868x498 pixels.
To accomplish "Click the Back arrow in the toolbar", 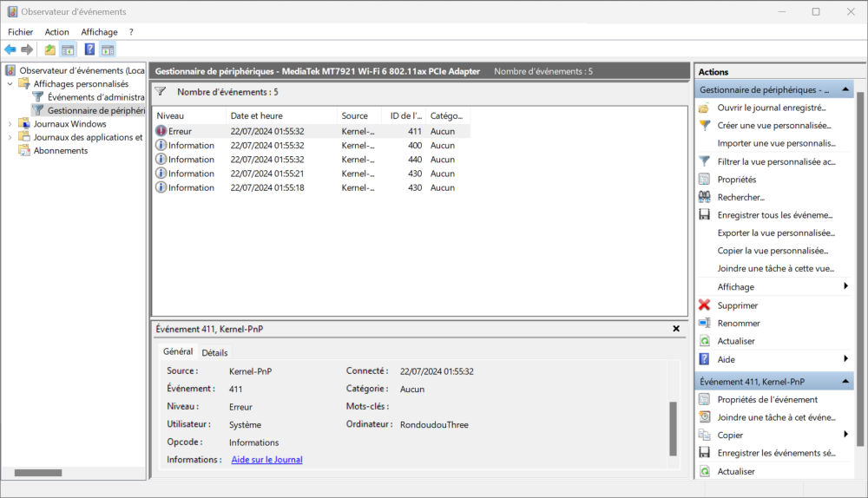I will tap(10, 49).
